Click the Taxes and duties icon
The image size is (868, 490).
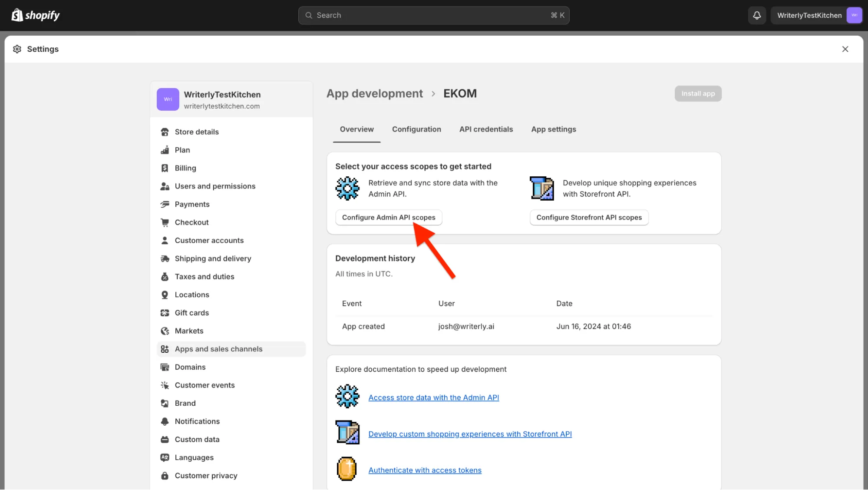click(165, 277)
